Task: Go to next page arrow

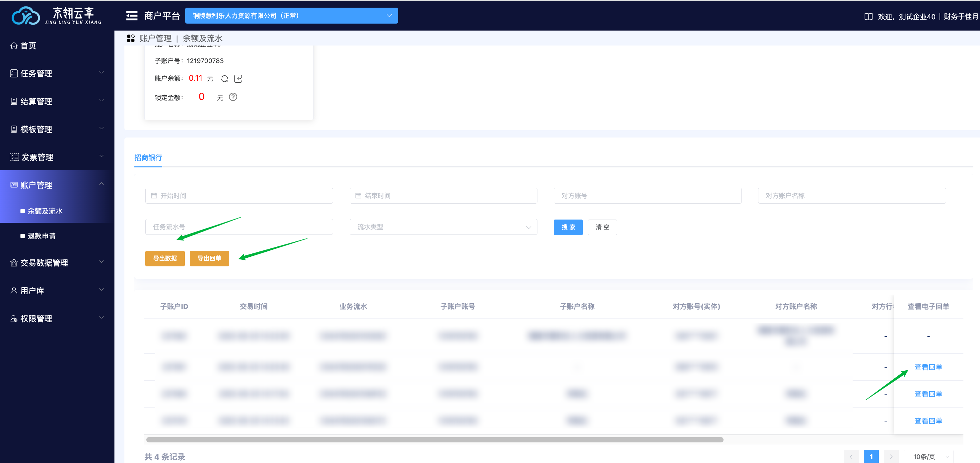Action: (x=891, y=456)
